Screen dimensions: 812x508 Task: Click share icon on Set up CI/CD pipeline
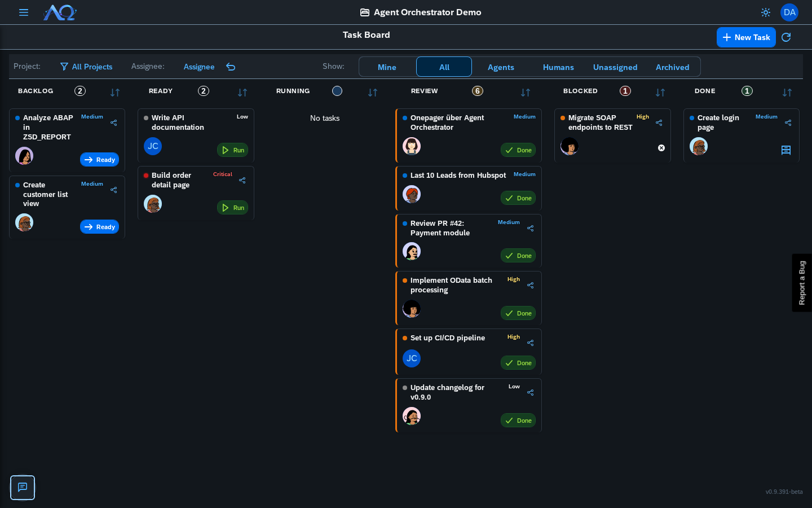(531, 343)
